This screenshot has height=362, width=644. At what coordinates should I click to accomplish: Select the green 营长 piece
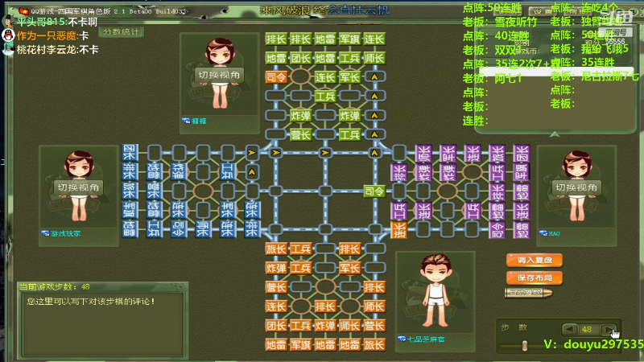point(300,134)
